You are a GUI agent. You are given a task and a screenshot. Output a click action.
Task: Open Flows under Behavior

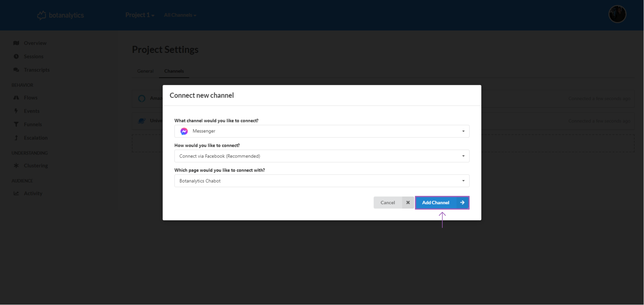pos(31,98)
